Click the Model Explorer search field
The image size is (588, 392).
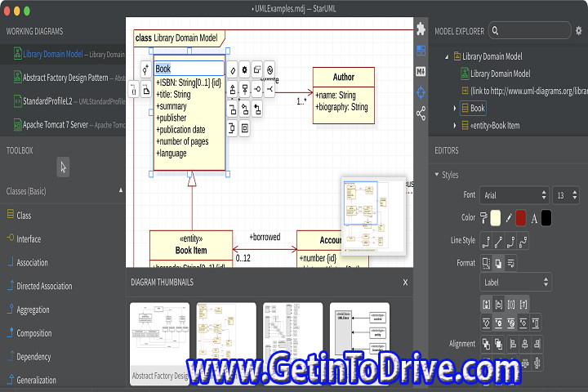coord(529,31)
